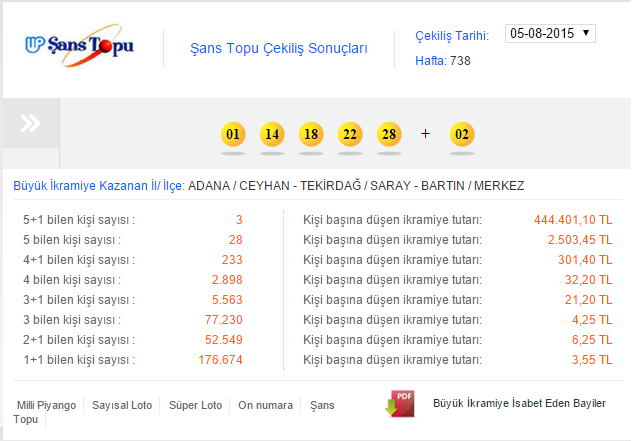This screenshot has height=441, width=632.
Task: Click winner count 2.898
Action: coord(227,280)
